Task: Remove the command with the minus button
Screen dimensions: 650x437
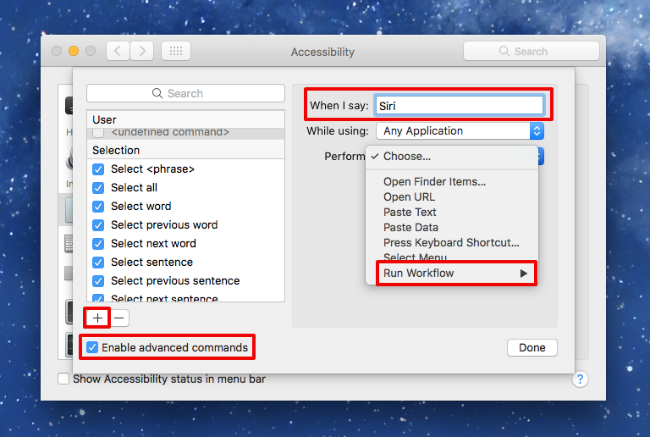Action: coord(119,318)
